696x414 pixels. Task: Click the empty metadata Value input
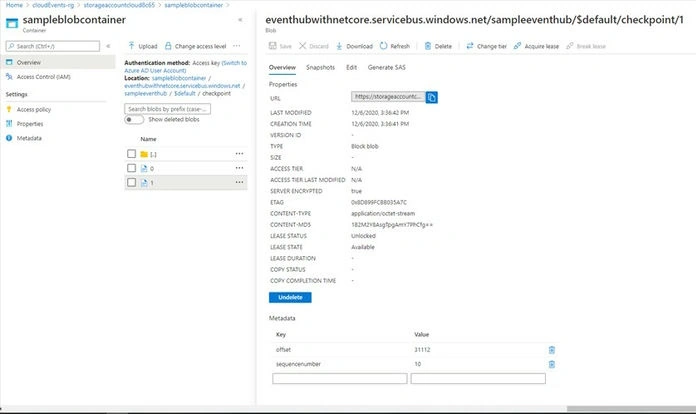coord(478,379)
